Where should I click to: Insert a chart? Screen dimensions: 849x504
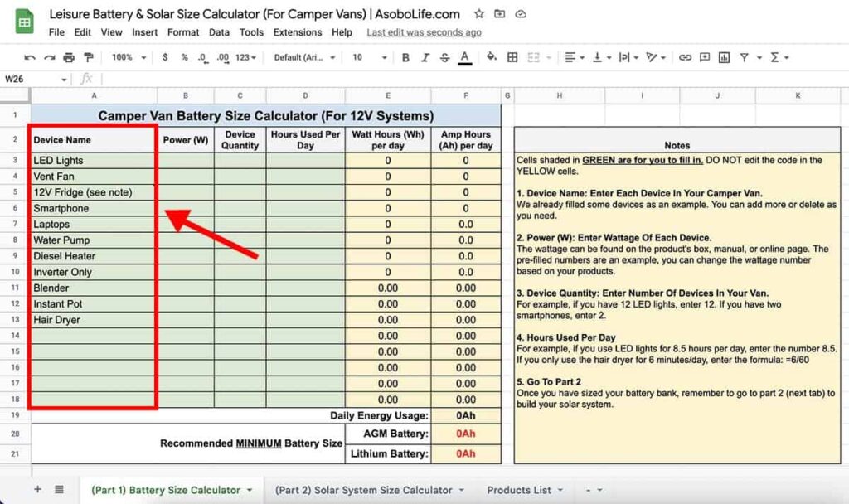[724, 57]
